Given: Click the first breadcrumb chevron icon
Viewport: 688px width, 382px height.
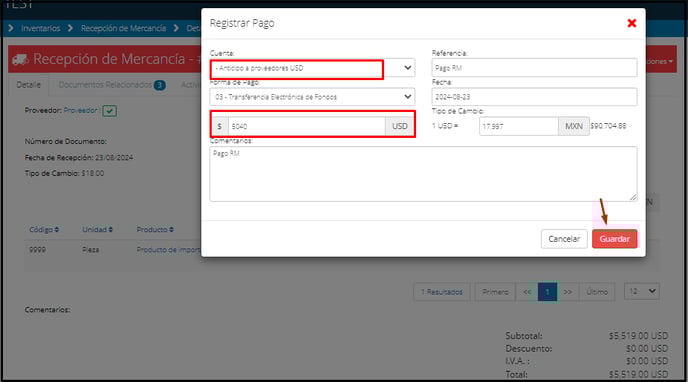Looking at the screenshot, I should pyautogui.click(x=11, y=29).
